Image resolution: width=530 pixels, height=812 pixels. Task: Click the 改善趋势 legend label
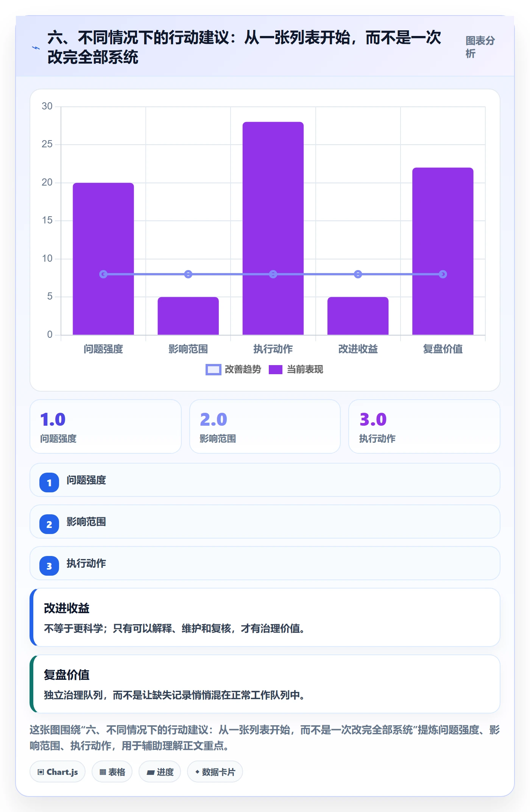pos(243,369)
